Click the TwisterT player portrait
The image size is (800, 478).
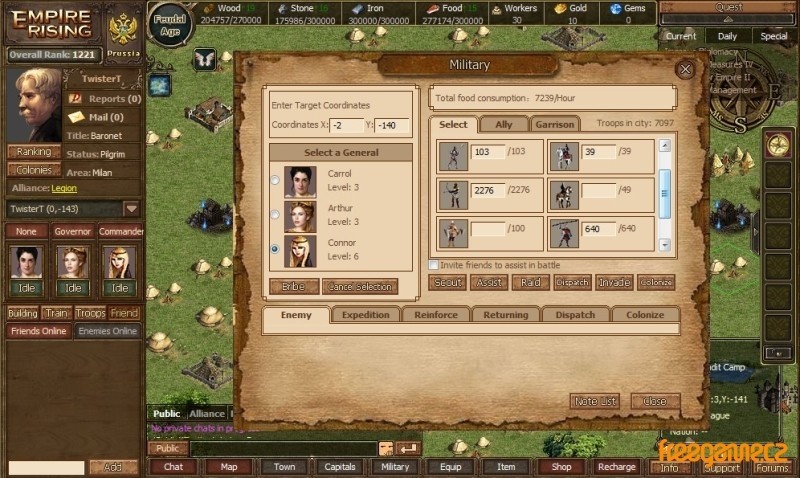click(35, 105)
